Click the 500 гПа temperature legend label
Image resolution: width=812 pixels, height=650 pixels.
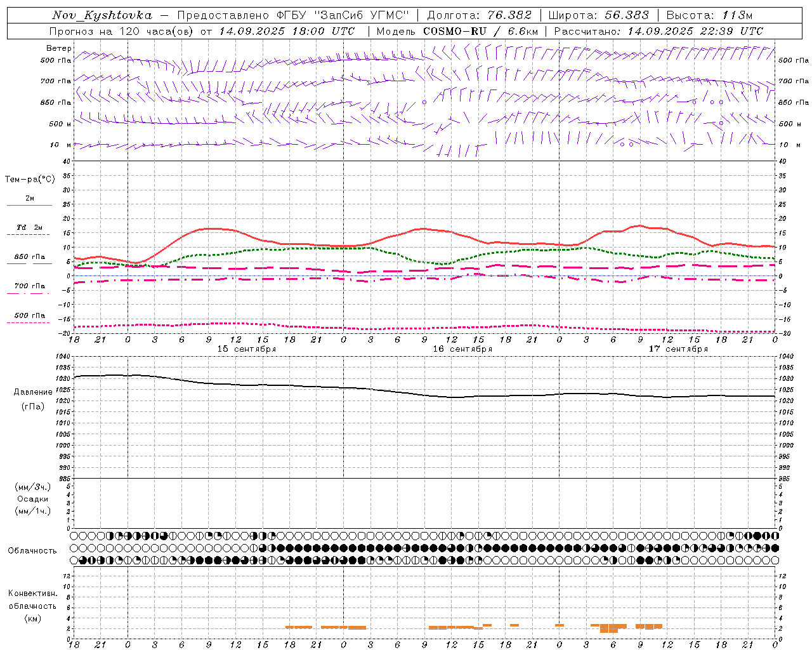coord(30,315)
